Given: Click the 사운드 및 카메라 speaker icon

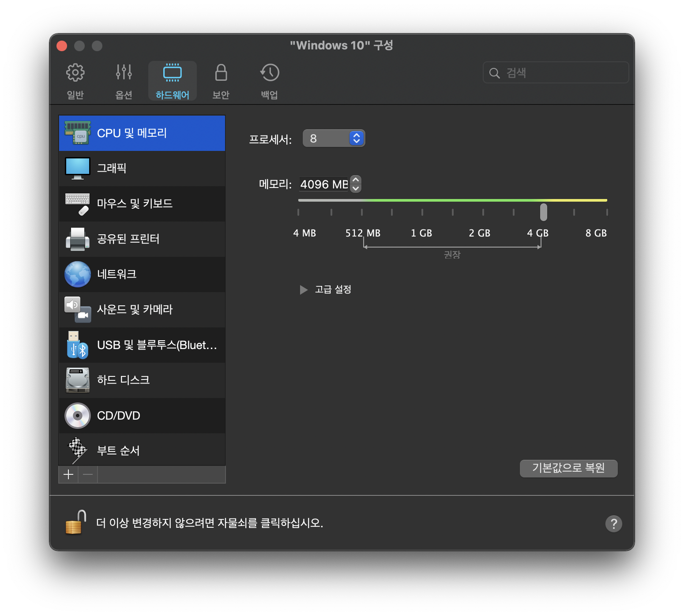Looking at the screenshot, I should [78, 309].
